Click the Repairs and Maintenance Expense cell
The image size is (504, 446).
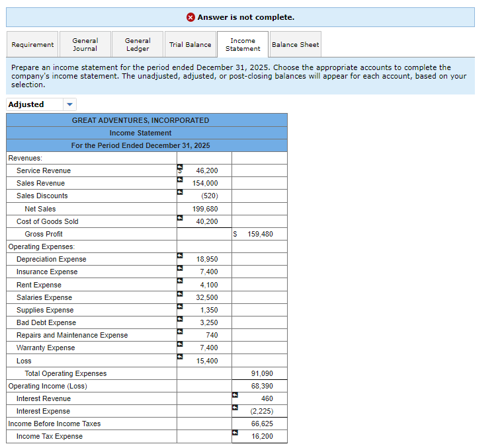coord(92,335)
